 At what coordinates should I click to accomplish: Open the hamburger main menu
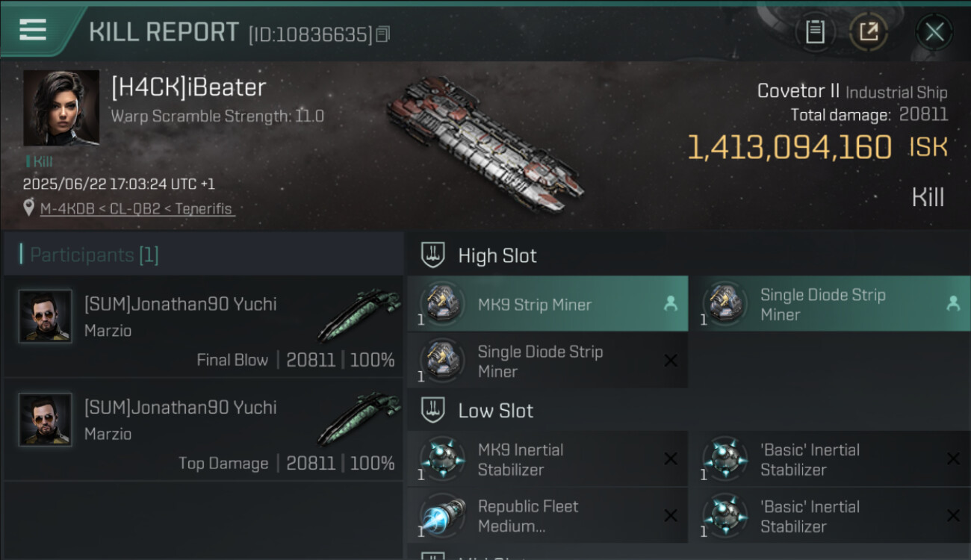[33, 30]
